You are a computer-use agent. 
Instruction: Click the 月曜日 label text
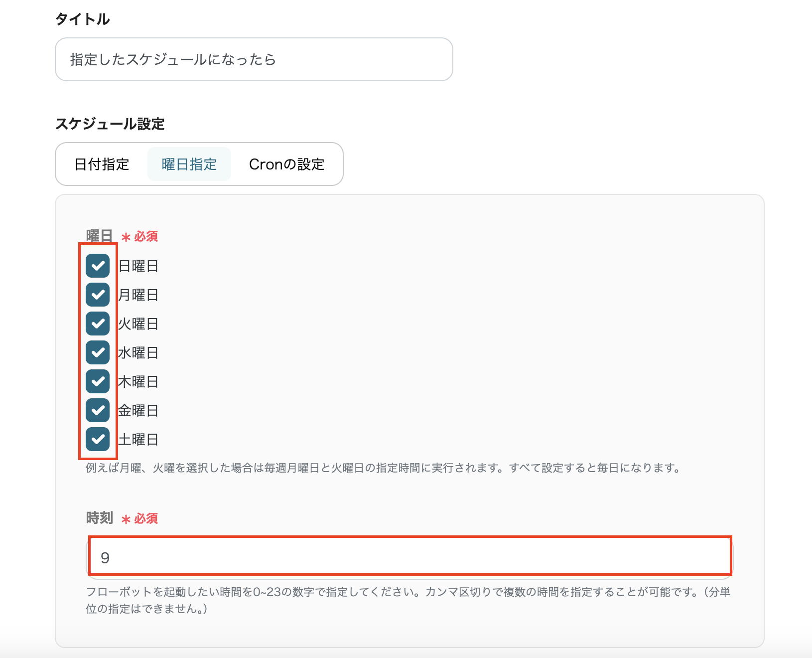pyautogui.click(x=138, y=295)
